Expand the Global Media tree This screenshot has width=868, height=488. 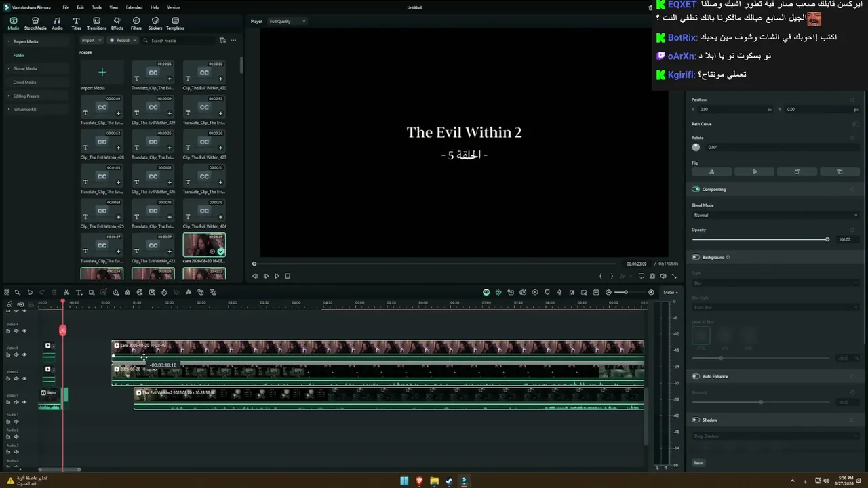click(9, 68)
